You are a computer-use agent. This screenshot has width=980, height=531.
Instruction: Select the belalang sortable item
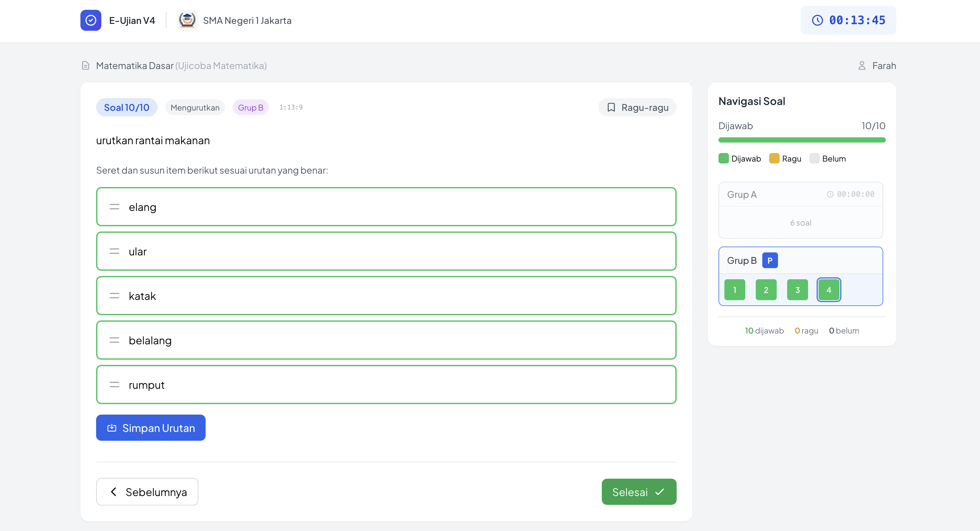(386, 340)
